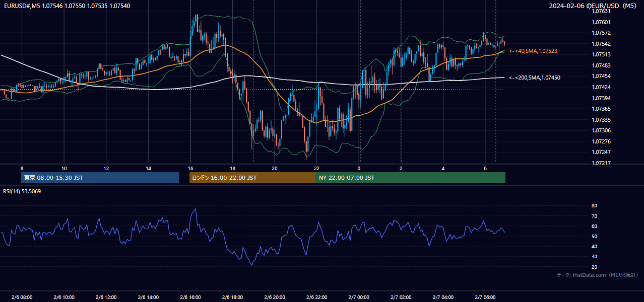Click the 2/7 04:00 date label
This screenshot has width=644, height=302.
[x=443, y=297]
